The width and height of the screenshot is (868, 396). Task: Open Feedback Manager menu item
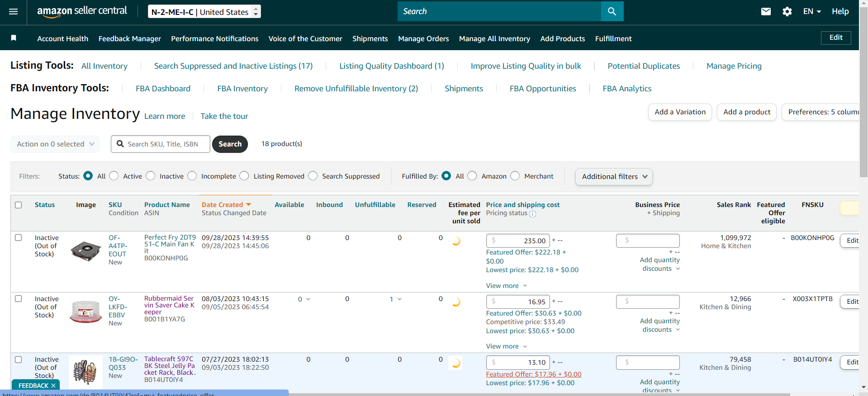click(130, 39)
